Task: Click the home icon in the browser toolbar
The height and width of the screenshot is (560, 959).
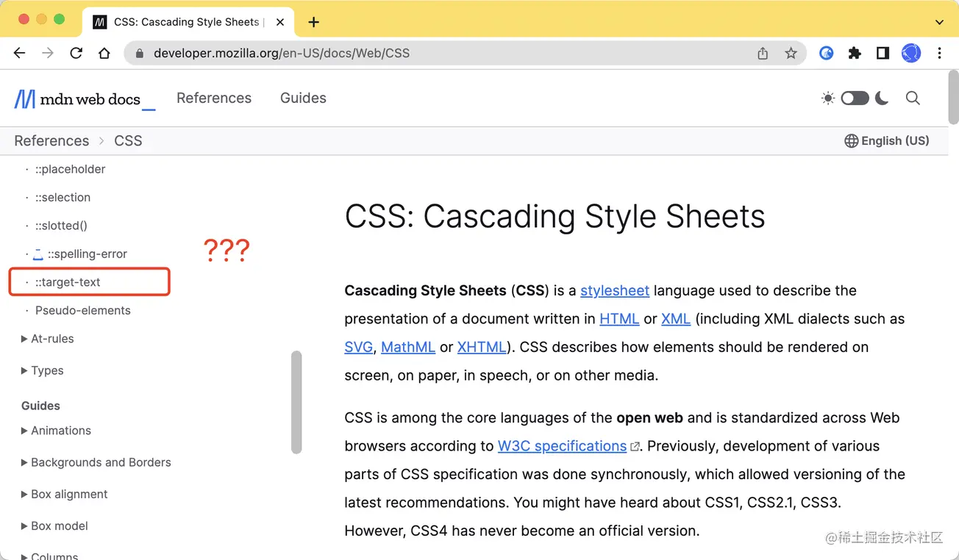Action: [x=104, y=53]
